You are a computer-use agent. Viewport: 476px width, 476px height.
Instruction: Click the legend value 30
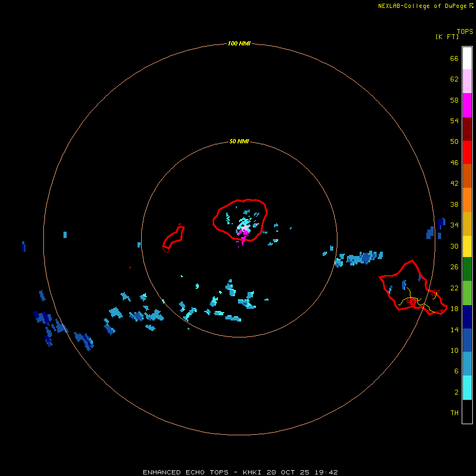[x=454, y=246]
